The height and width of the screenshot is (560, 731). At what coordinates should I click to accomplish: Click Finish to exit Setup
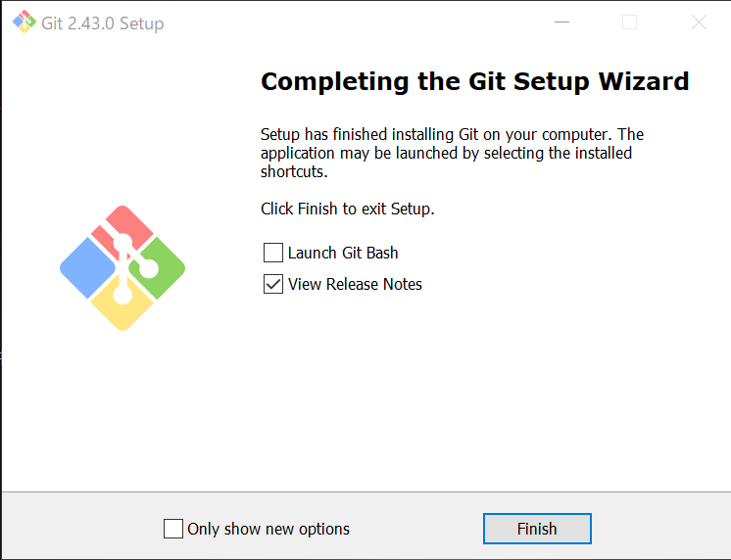click(537, 529)
